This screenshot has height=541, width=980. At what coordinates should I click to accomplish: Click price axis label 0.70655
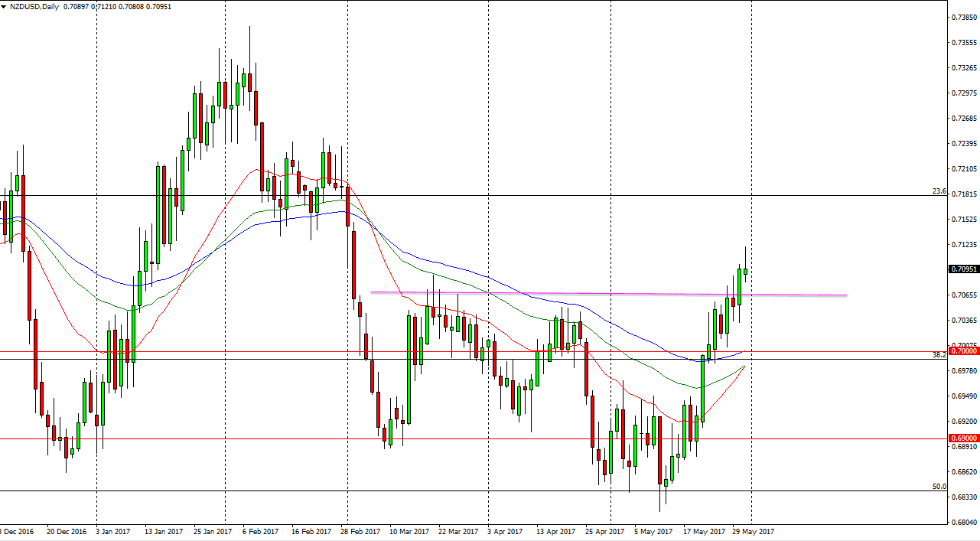click(x=963, y=295)
